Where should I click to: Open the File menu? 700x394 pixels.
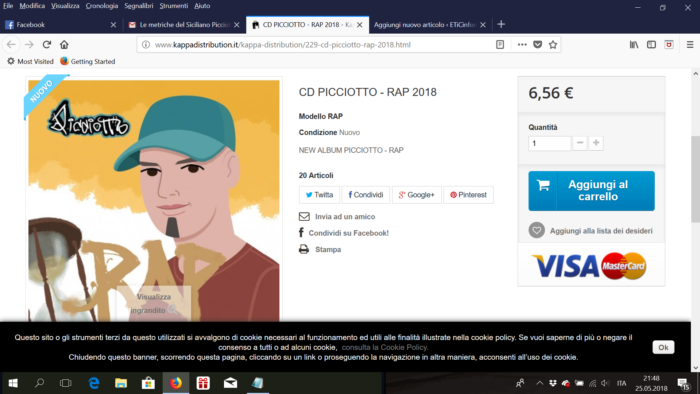pos(8,6)
